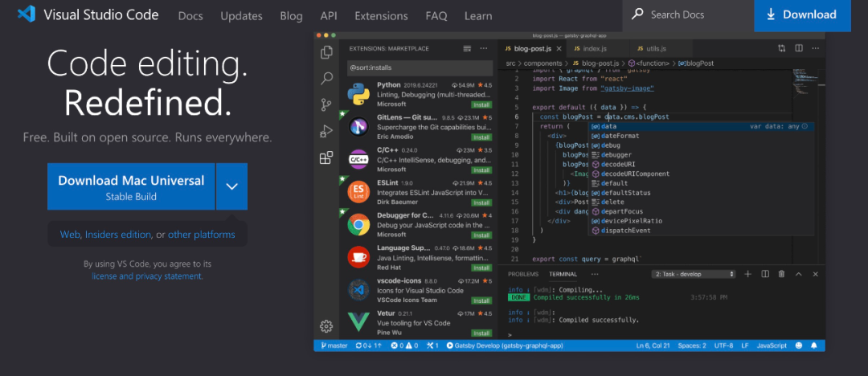Image resolution: width=868 pixels, height=376 pixels.
Task: Open Source Control view icon
Action: (x=326, y=104)
